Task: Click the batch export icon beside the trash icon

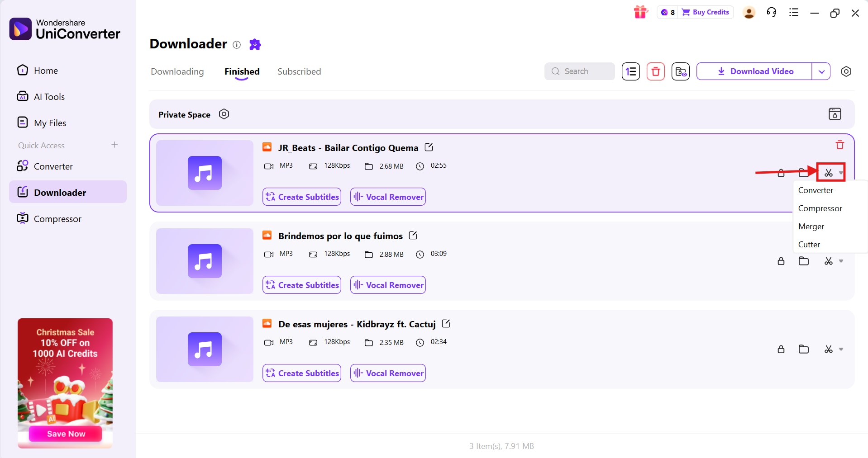Action: 680,71
